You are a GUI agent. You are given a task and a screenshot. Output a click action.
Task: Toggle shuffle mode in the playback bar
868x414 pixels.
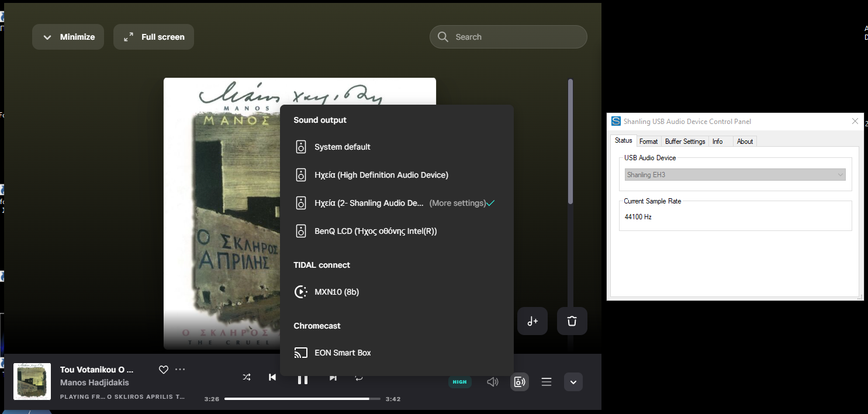tap(246, 378)
